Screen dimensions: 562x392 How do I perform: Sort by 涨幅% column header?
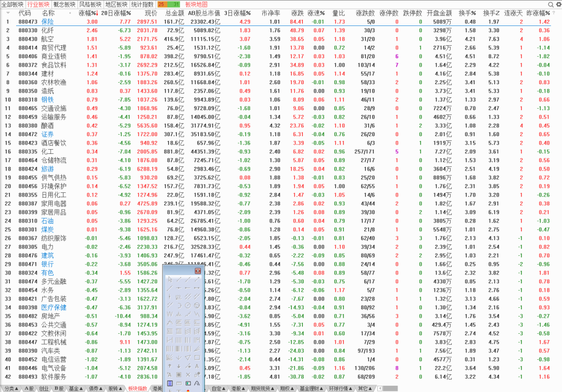(x=88, y=13)
